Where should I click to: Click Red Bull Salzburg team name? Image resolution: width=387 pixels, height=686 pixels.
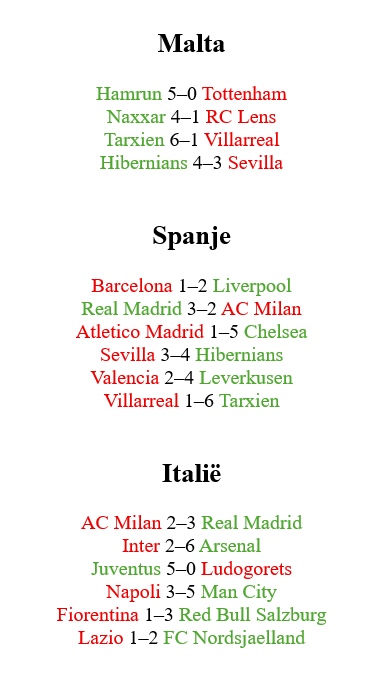pos(253,615)
